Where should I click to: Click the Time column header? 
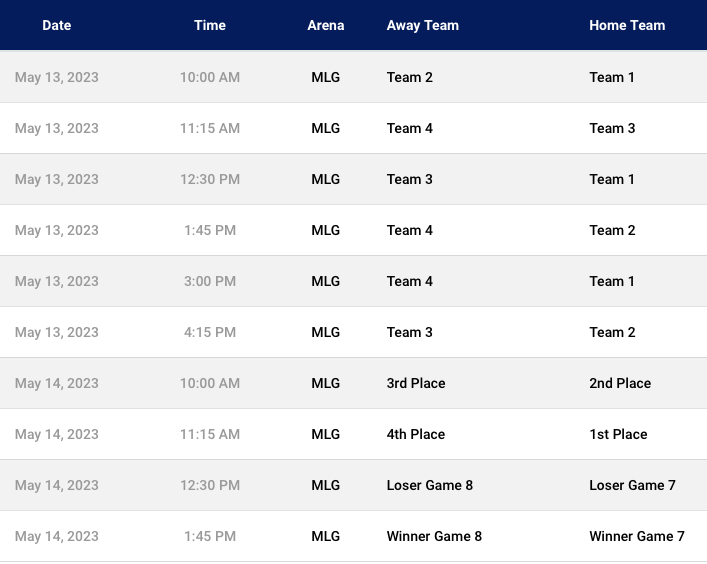point(210,25)
